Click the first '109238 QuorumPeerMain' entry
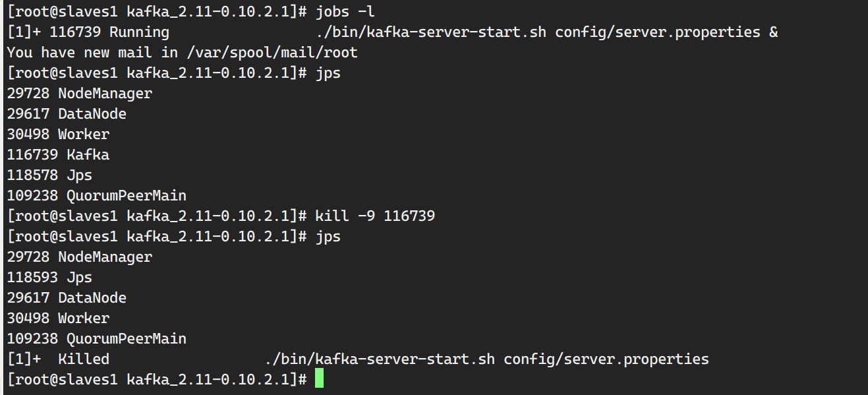 96,195
